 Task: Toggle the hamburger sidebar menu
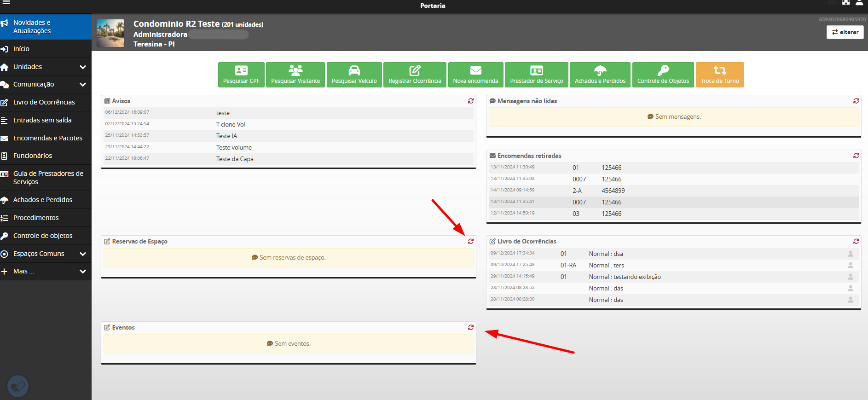tap(6, 2)
